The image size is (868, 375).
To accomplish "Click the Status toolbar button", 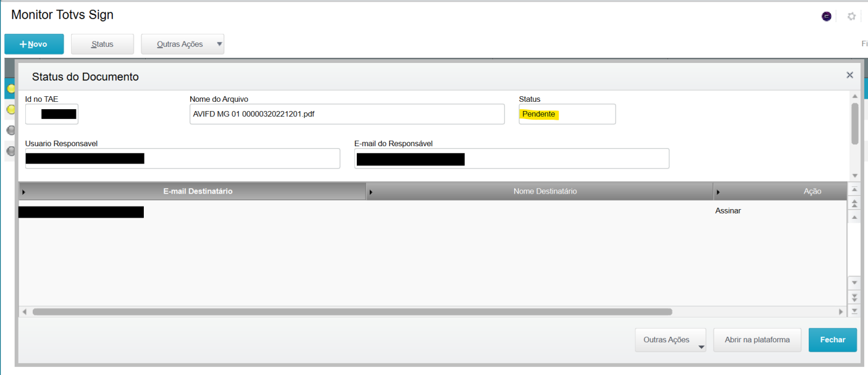I will [x=102, y=44].
